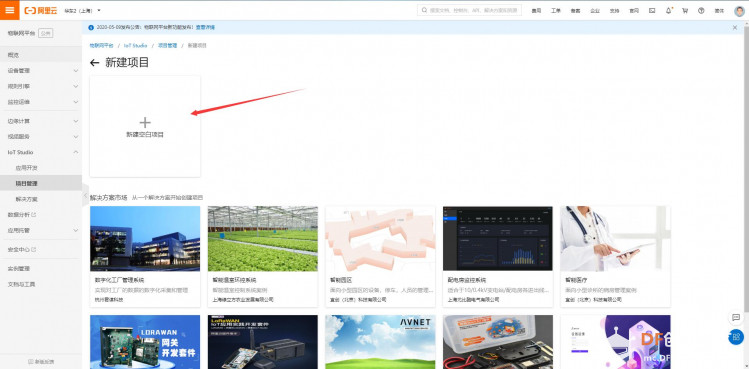Open the user avatar menu
Viewport: 749px width, 369px height.
pyautogui.click(x=739, y=11)
